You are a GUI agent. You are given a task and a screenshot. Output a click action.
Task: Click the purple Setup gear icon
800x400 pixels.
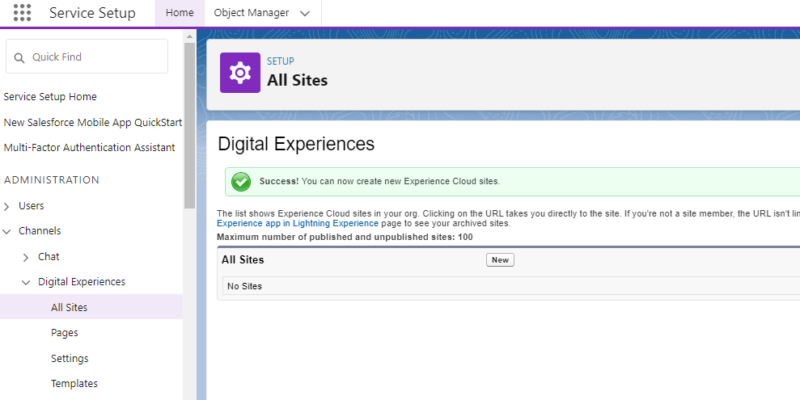[240, 73]
